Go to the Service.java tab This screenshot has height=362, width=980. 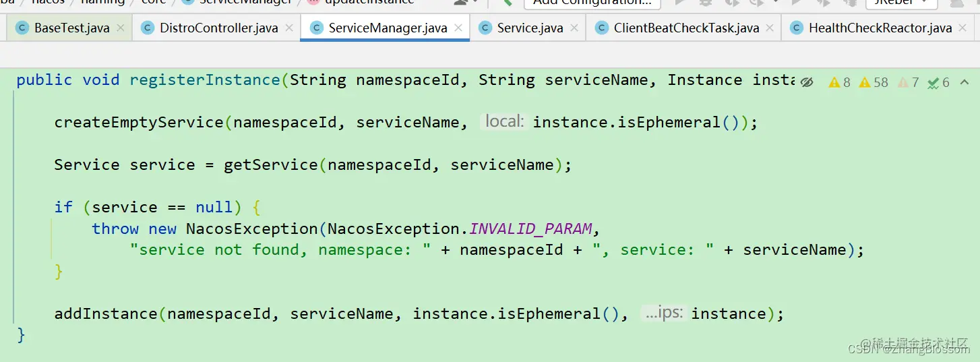tap(530, 28)
